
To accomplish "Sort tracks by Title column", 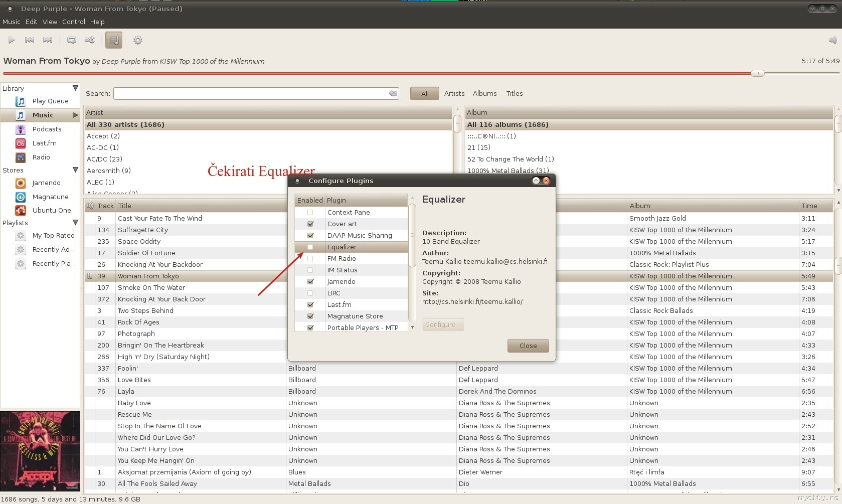I will 201,206.
